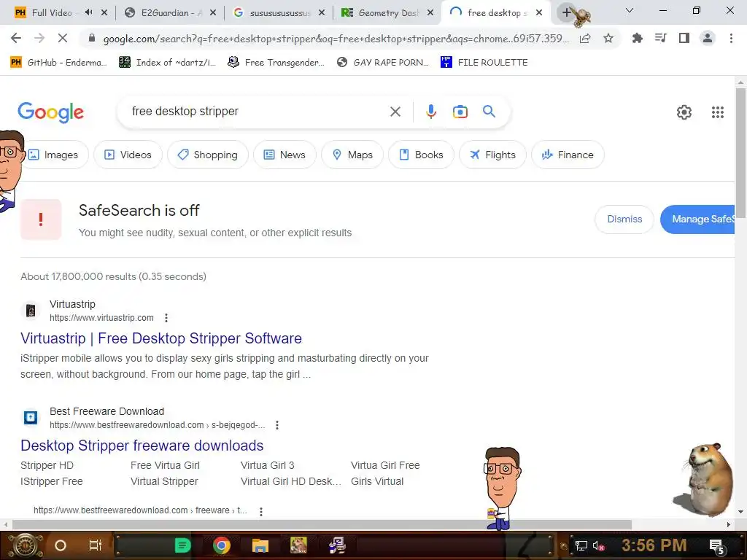Image resolution: width=747 pixels, height=560 pixels.
Task: Click the scroll down arrow
Action: [x=740, y=512]
